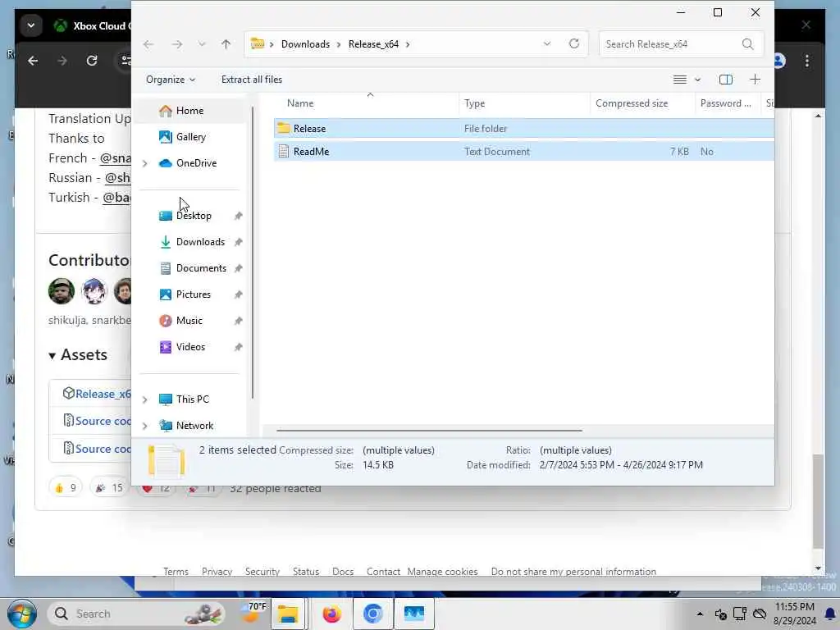Open Manage cookies footer link
Screen dimensions: 840x630
[x=442, y=572]
